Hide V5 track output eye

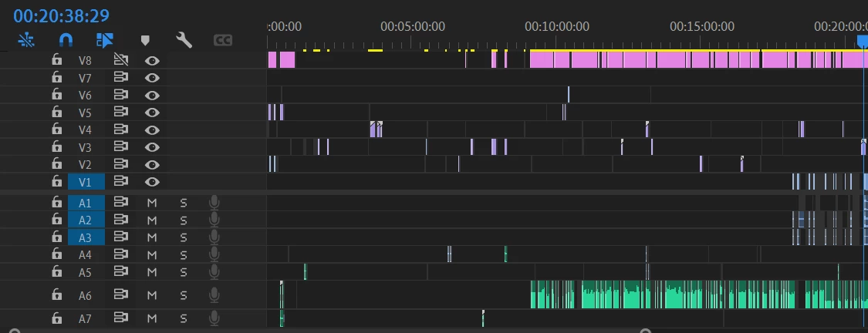152,113
